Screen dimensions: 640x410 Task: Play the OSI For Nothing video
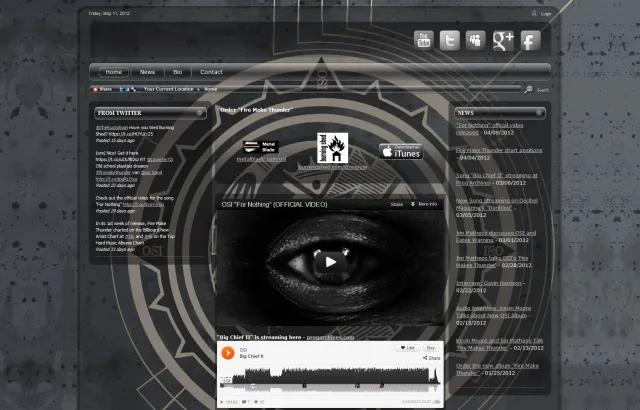point(331,262)
